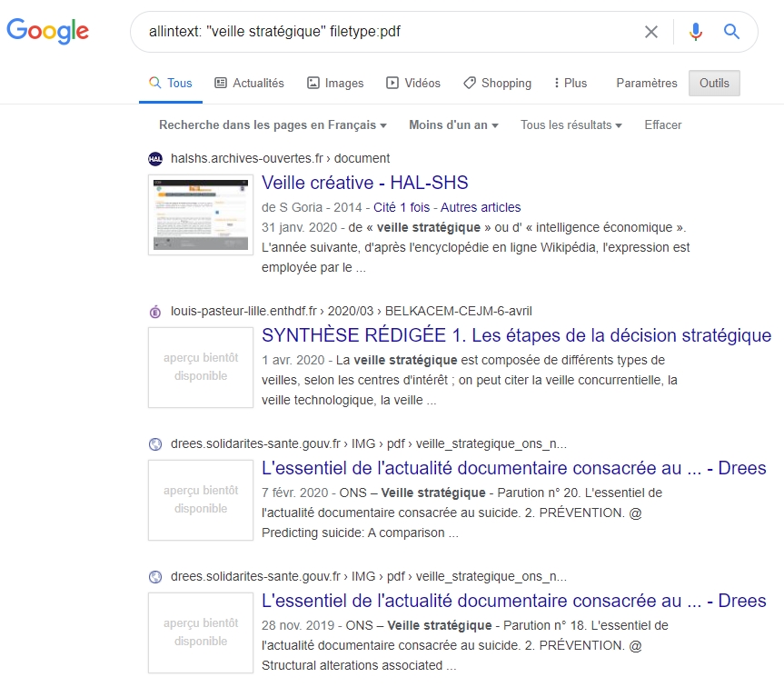
Task: Expand the 'Tous les résultats' dropdown
Action: [571, 125]
